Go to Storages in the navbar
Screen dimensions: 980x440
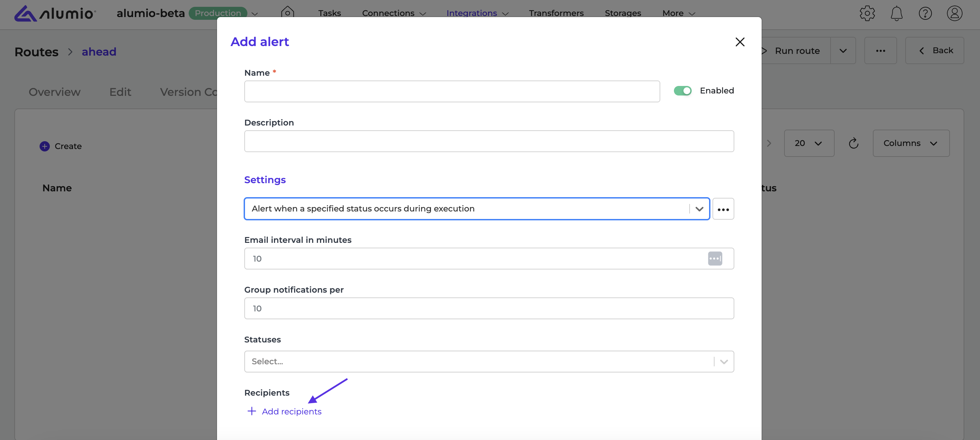[x=623, y=13]
